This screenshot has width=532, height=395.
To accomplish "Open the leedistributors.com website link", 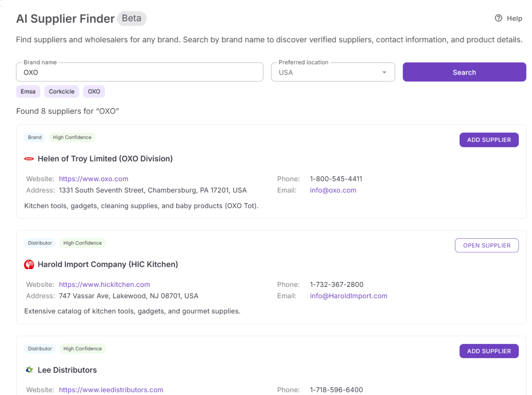I will [111, 389].
